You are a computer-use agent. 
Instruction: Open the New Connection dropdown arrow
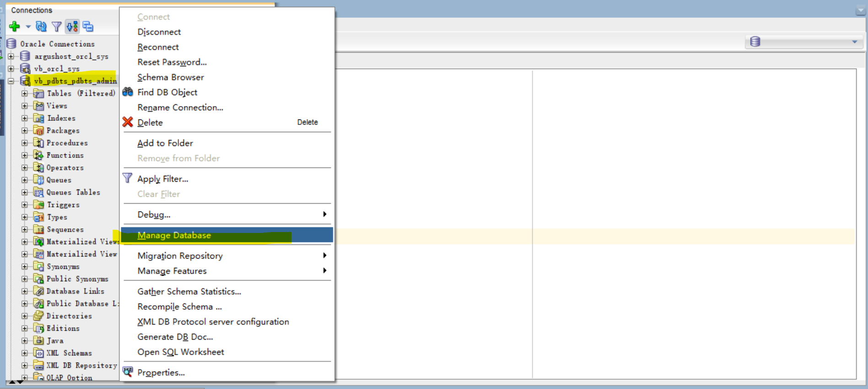(28, 27)
